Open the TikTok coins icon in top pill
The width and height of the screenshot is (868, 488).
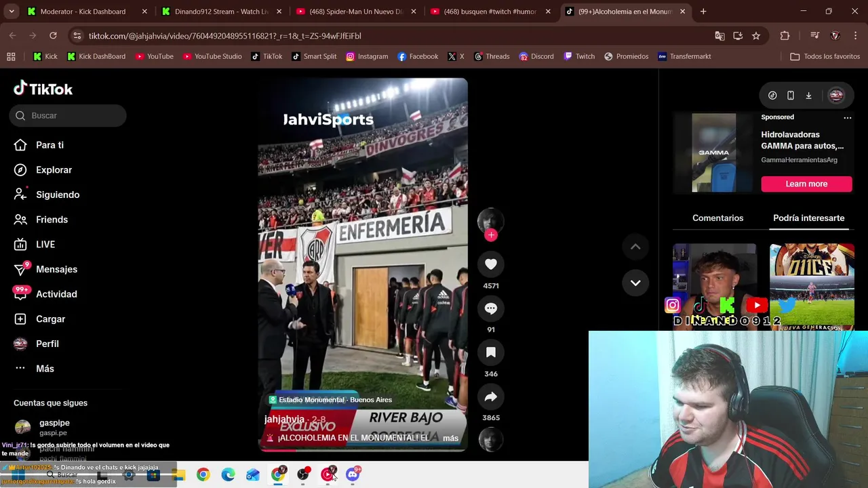pos(772,96)
